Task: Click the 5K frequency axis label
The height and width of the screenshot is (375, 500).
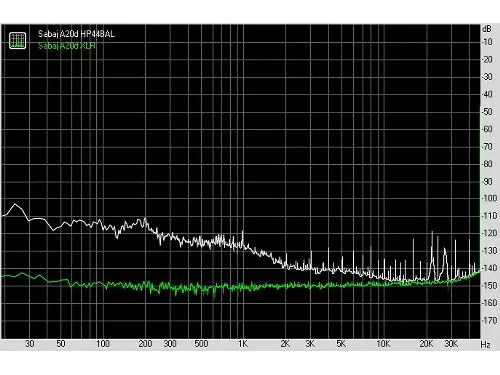Action: 341,344
